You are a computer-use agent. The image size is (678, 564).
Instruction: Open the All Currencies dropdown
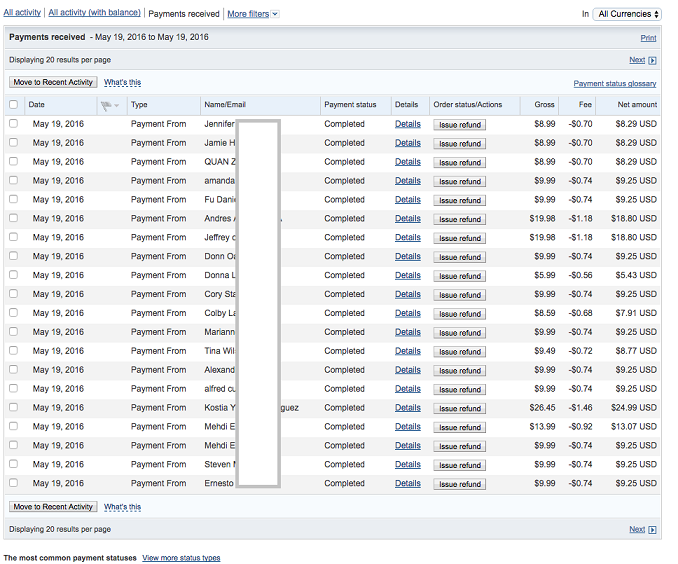click(x=627, y=14)
